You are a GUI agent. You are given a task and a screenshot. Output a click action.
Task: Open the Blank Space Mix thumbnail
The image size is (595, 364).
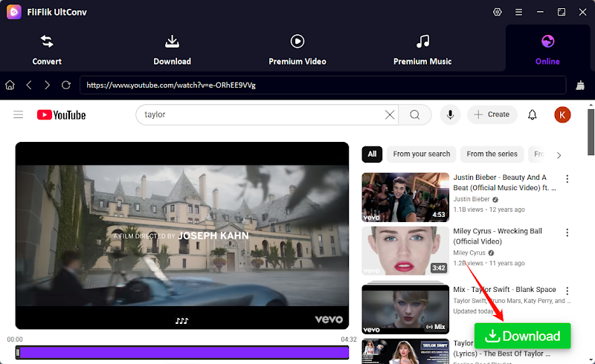[x=405, y=309]
